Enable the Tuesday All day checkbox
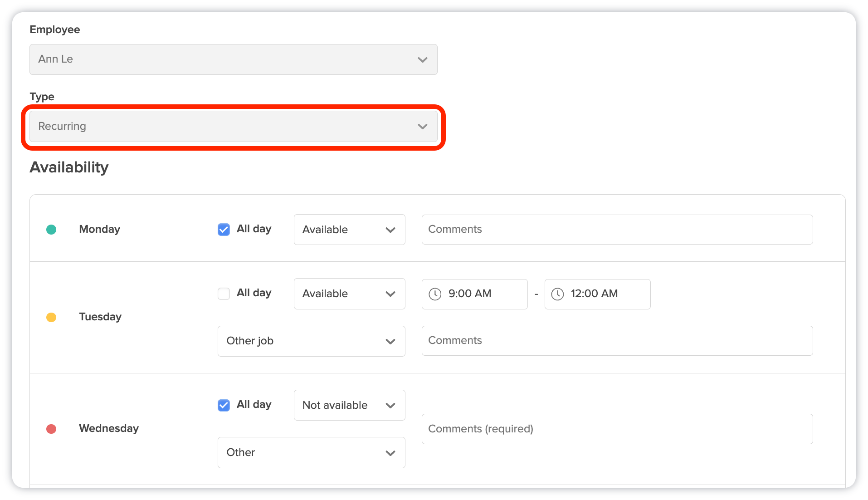Image resolution: width=868 pixels, height=500 pixels. 224,294
